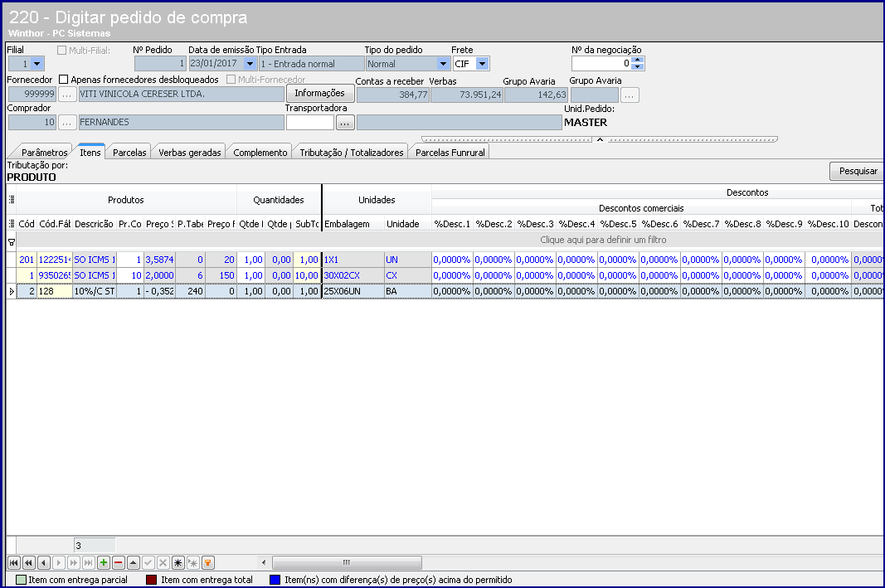885x588 pixels.
Task: Open filter with orange funnel icon
Action: (208, 562)
